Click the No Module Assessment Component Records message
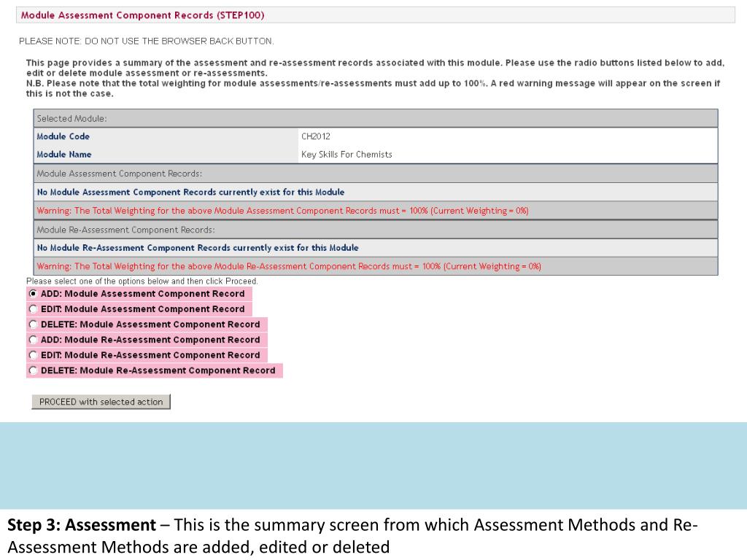 190,192
